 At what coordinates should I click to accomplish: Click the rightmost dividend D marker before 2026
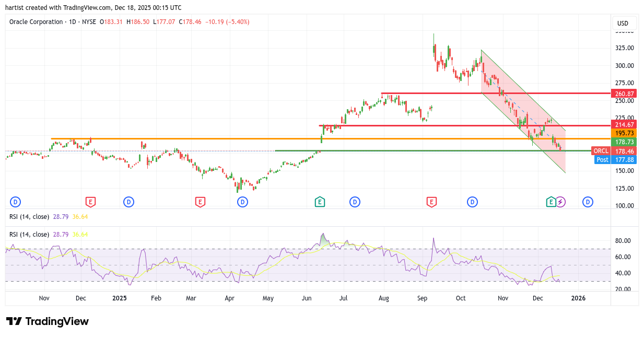(588, 202)
